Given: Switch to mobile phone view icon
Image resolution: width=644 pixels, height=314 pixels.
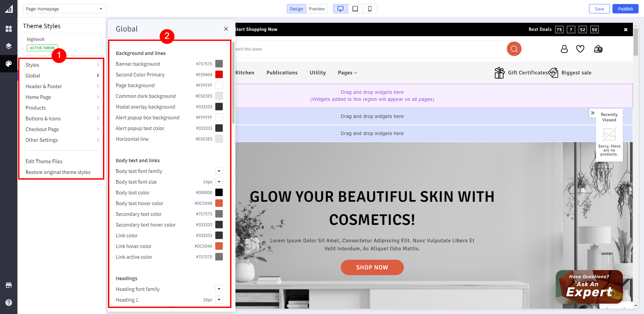Looking at the screenshot, I should pos(370,9).
